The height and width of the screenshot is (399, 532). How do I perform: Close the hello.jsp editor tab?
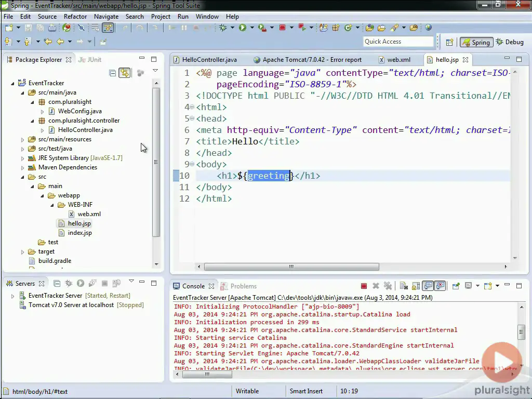pos(465,60)
